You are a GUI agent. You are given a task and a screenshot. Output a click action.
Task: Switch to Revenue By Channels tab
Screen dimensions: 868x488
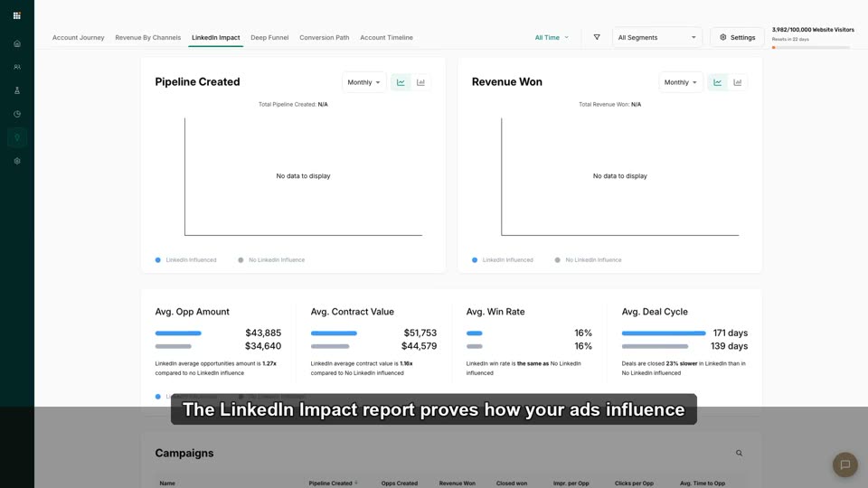[147, 38]
